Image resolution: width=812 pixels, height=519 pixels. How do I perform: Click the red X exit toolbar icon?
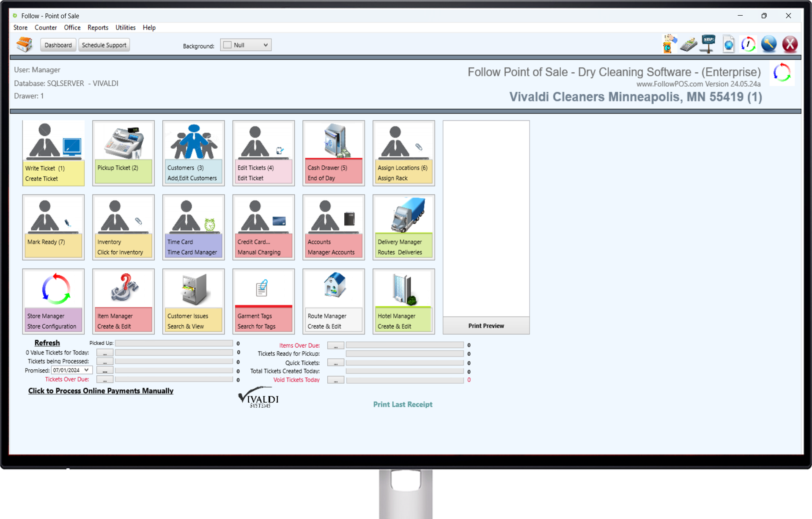790,44
